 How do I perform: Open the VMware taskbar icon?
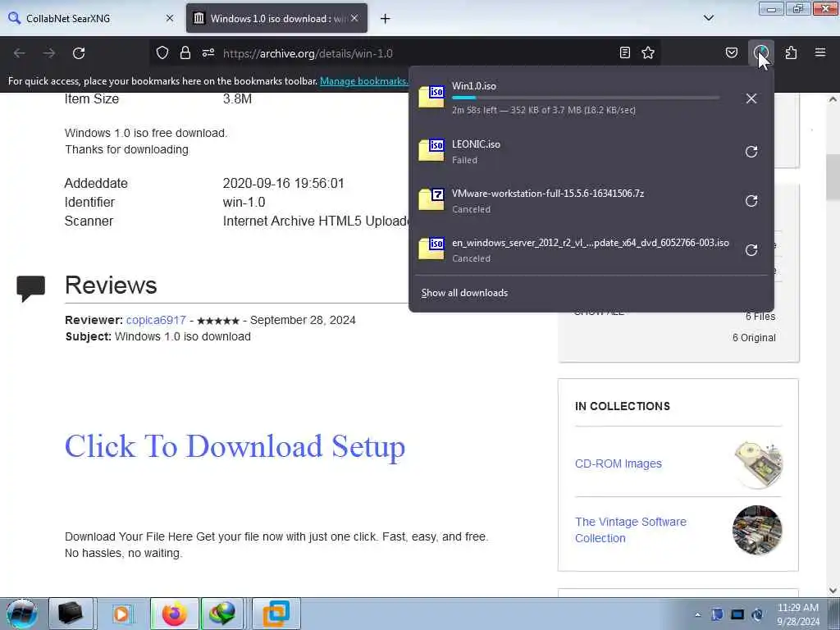coord(276,614)
